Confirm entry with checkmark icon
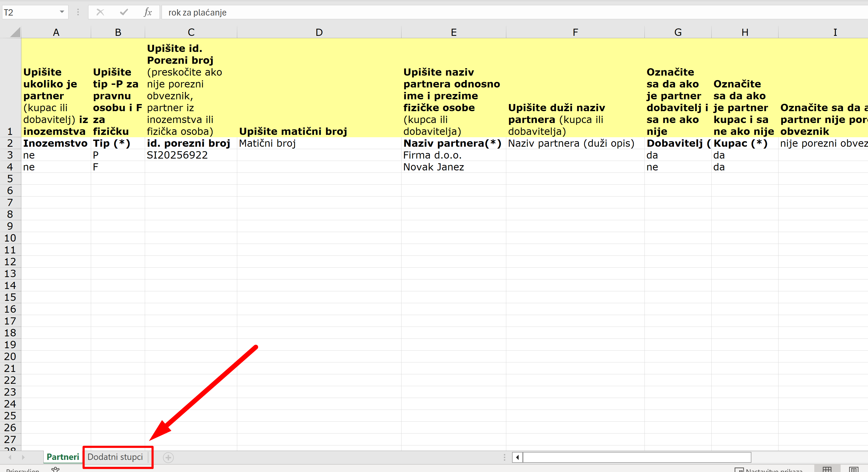 click(124, 12)
